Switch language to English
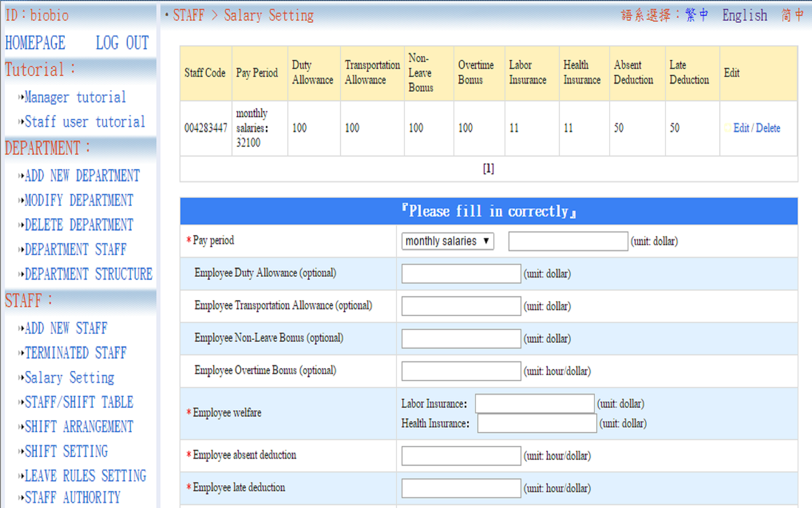Screen dimensions: 812x508 744,16
